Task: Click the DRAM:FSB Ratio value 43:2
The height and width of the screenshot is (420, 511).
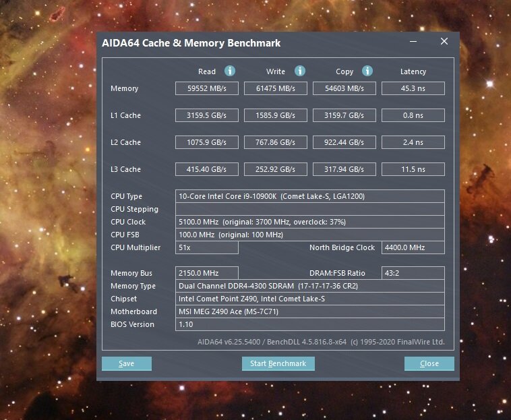Action: 413,273
